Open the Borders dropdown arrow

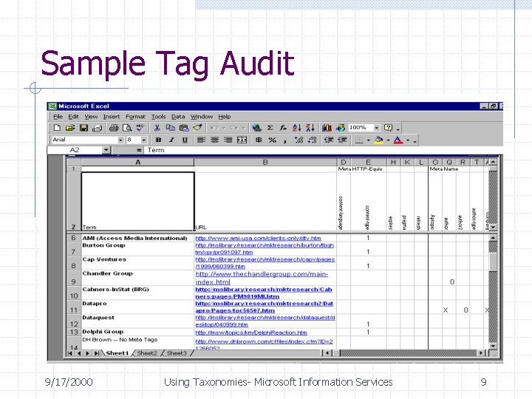tap(368, 140)
